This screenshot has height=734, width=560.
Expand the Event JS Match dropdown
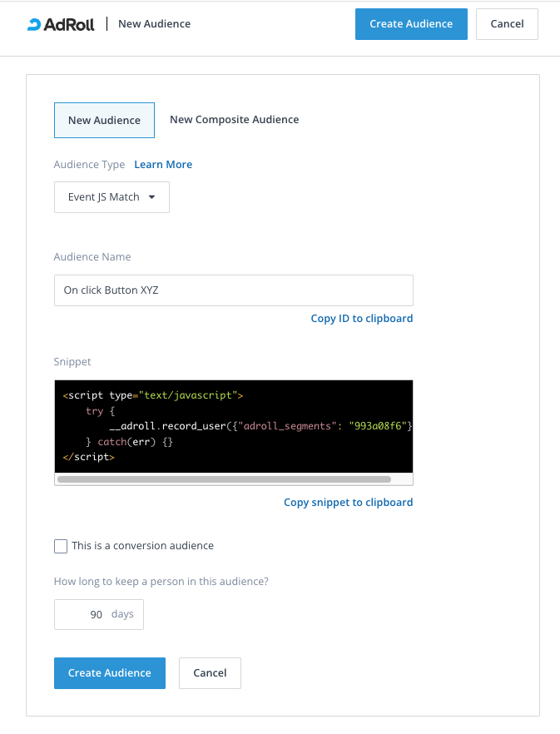[x=112, y=197]
